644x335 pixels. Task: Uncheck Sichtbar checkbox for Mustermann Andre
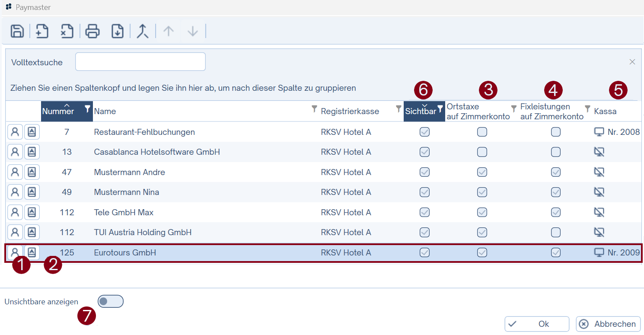(x=425, y=172)
